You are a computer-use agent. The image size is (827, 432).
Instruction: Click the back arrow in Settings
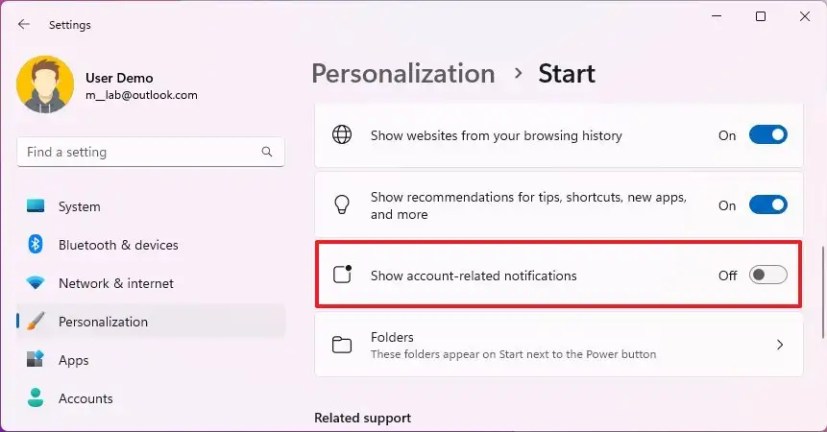[24, 24]
